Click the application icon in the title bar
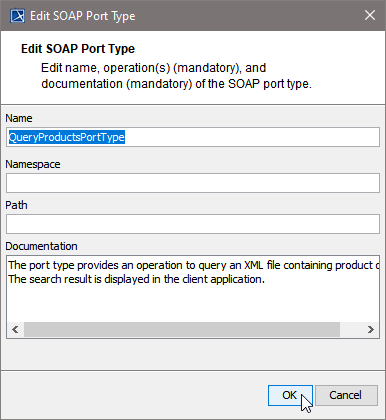 (x=17, y=16)
